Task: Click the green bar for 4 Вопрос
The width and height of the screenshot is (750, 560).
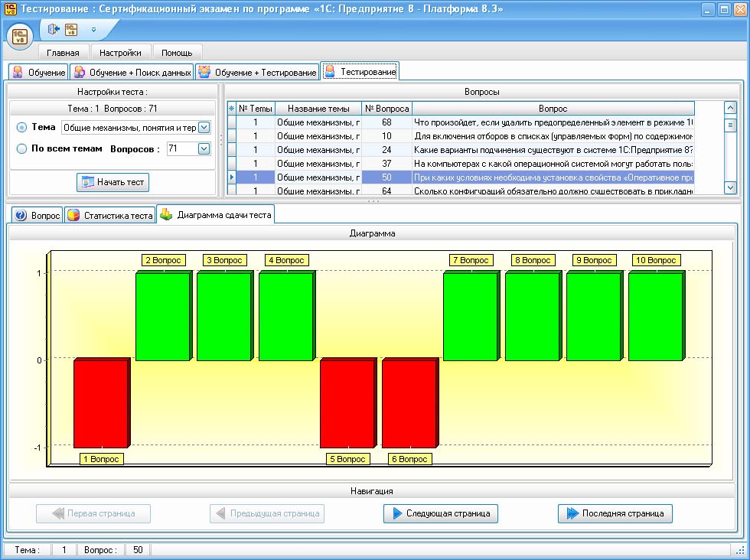Action: pyautogui.click(x=287, y=316)
